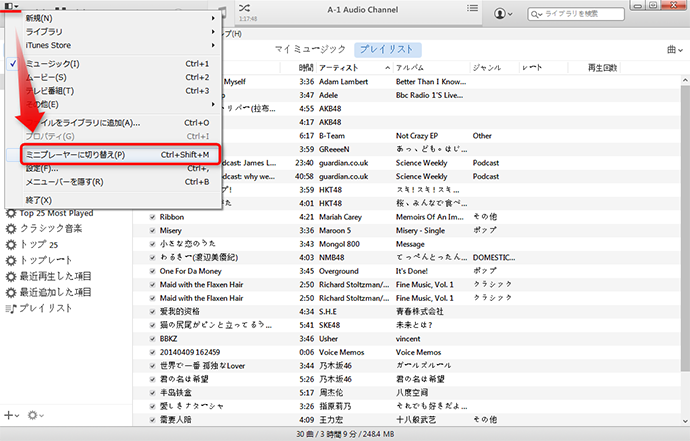The image size is (690, 441).
Task: Click artist Adele cell
Action: pyautogui.click(x=328, y=96)
